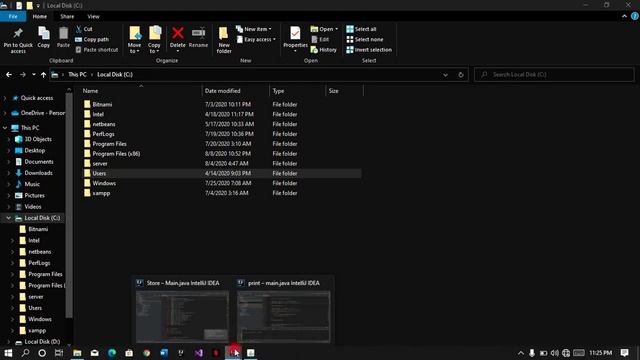Viewport: 640px width, 360px height.
Task: Open taskbar Search icon
Action: [25, 353]
